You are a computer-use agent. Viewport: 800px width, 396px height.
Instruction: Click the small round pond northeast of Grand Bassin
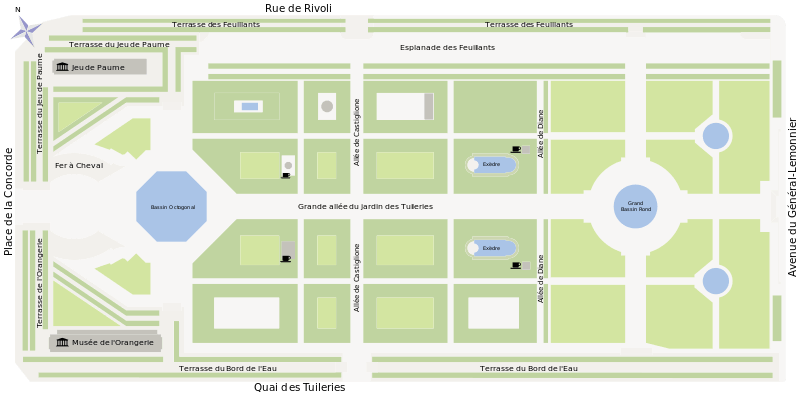click(x=715, y=136)
